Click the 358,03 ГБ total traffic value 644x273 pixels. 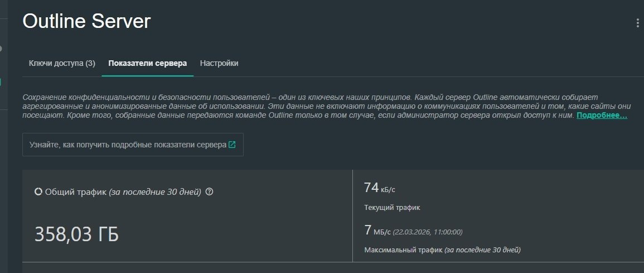tap(76, 234)
